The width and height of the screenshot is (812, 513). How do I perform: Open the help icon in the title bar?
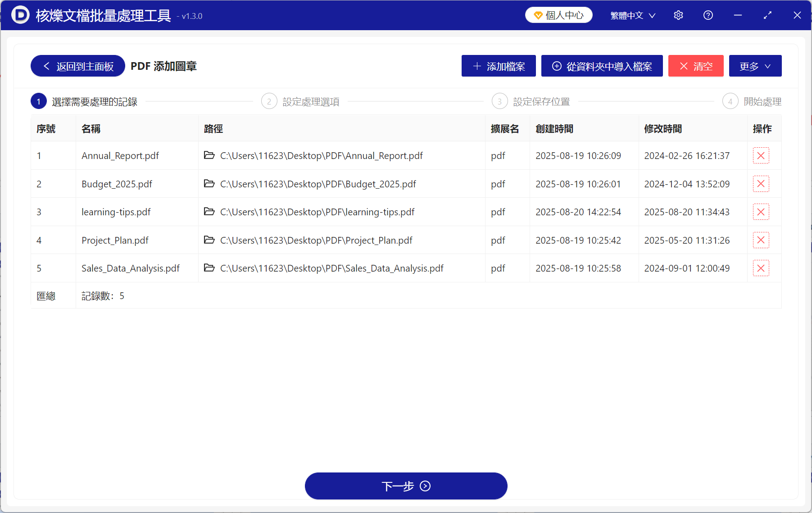click(708, 15)
